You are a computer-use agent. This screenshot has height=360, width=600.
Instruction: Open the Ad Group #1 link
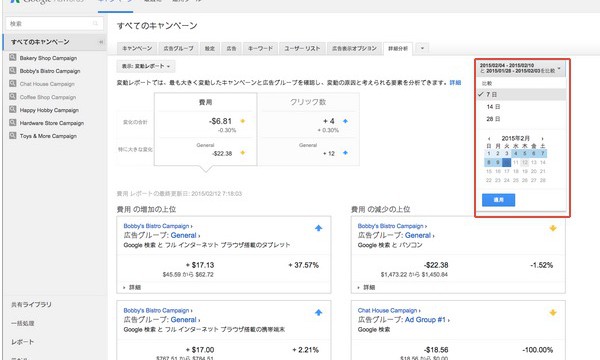(425, 320)
